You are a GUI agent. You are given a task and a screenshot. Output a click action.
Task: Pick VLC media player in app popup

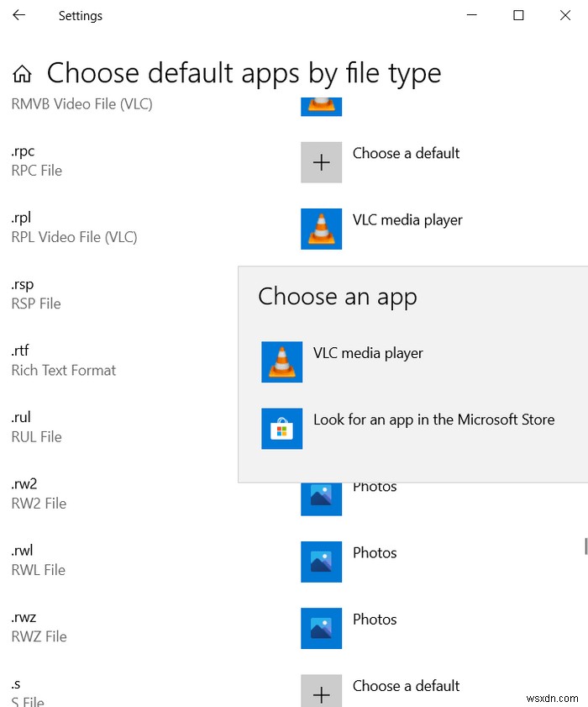pos(368,353)
